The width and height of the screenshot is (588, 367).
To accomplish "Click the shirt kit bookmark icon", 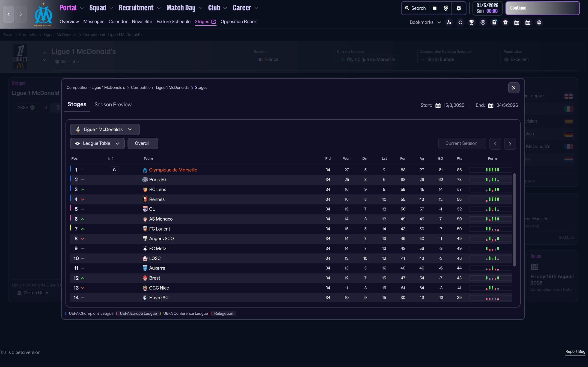I will [505, 22].
